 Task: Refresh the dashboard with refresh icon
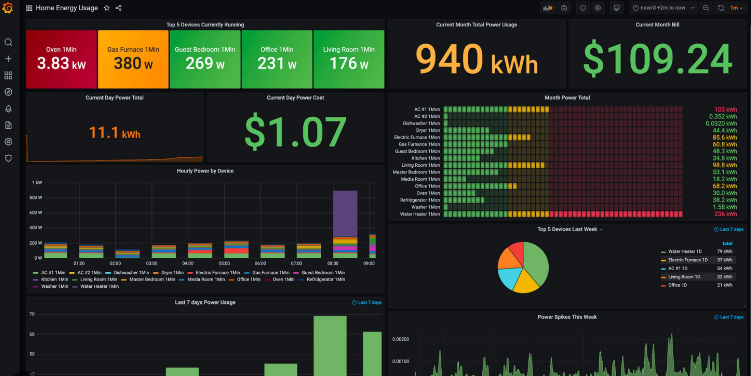coord(721,8)
